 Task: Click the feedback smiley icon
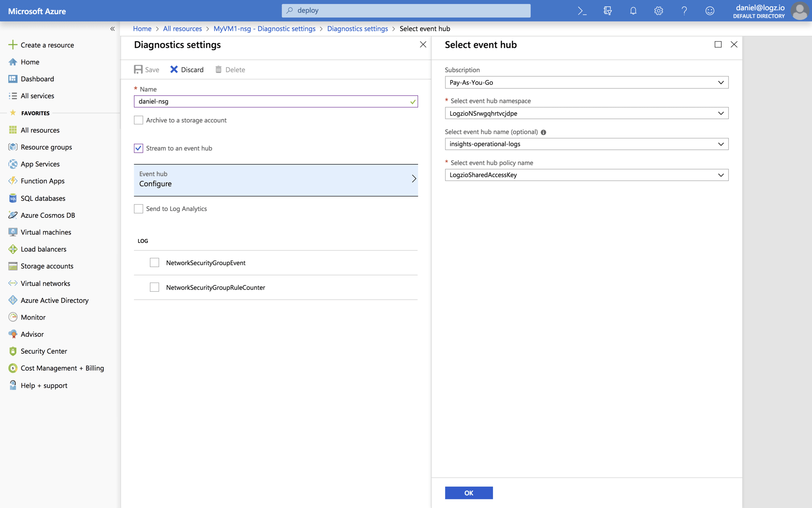(x=710, y=11)
